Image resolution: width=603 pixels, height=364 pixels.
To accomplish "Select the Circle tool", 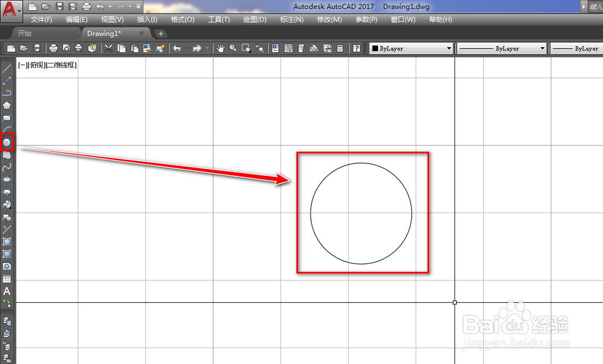I will pyautogui.click(x=7, y=143).
